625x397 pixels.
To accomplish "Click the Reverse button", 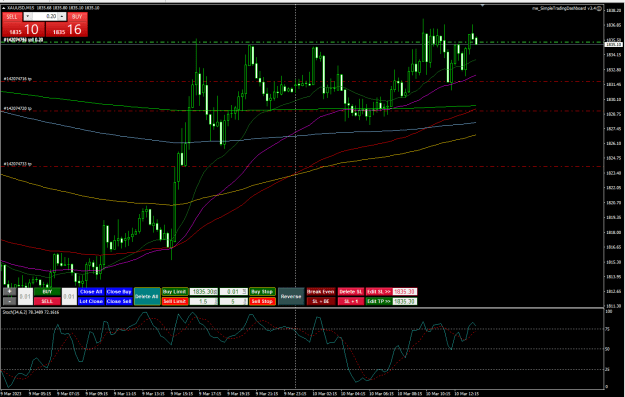I will click(291, 297).
